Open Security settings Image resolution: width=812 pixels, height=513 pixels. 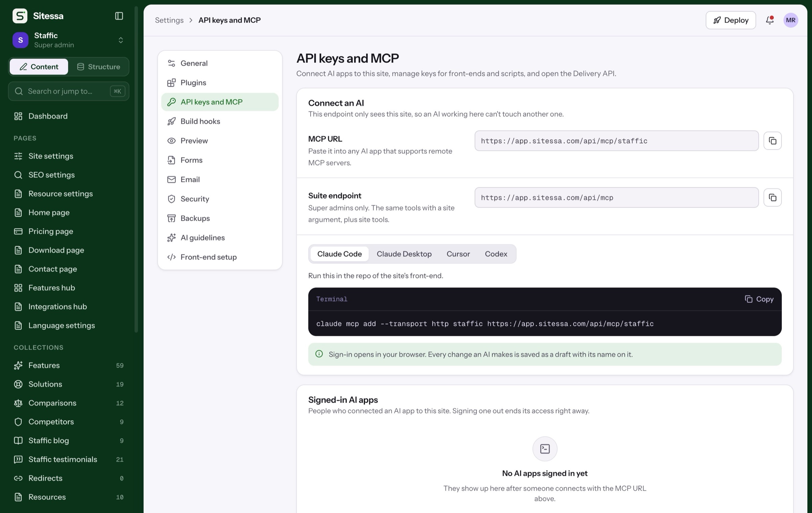220,199
